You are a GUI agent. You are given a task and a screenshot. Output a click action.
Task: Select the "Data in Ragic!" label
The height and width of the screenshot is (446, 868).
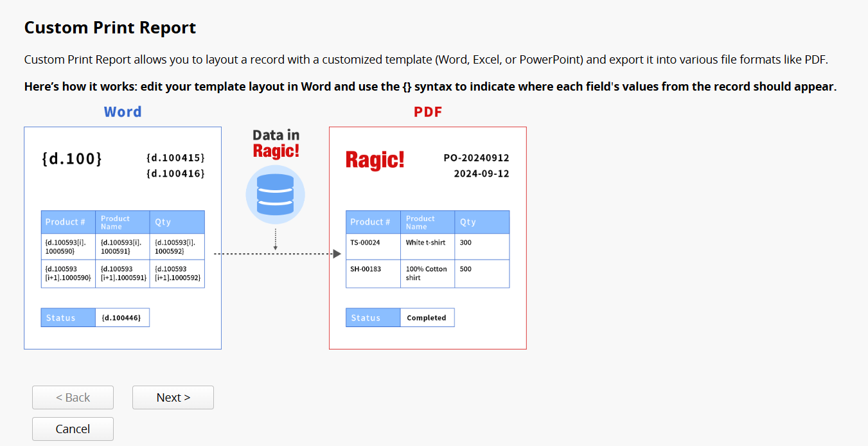pyautogui.click(x=276, y=143)
